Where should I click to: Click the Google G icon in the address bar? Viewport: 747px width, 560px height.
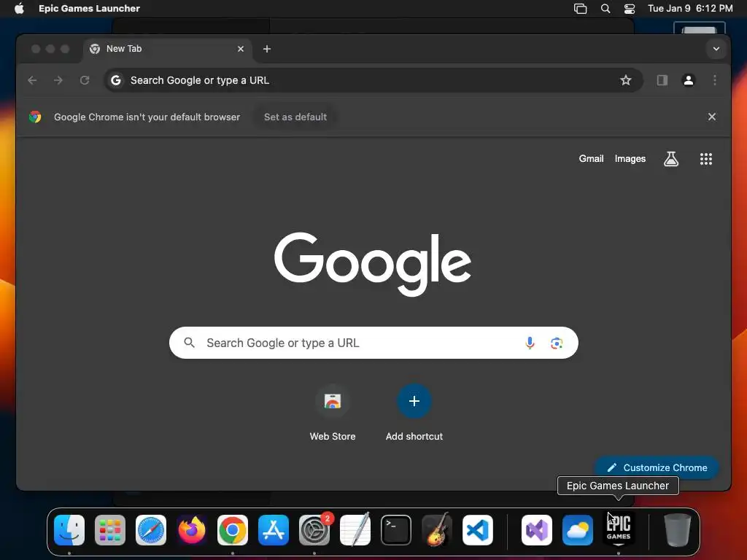tap(116, 80)
